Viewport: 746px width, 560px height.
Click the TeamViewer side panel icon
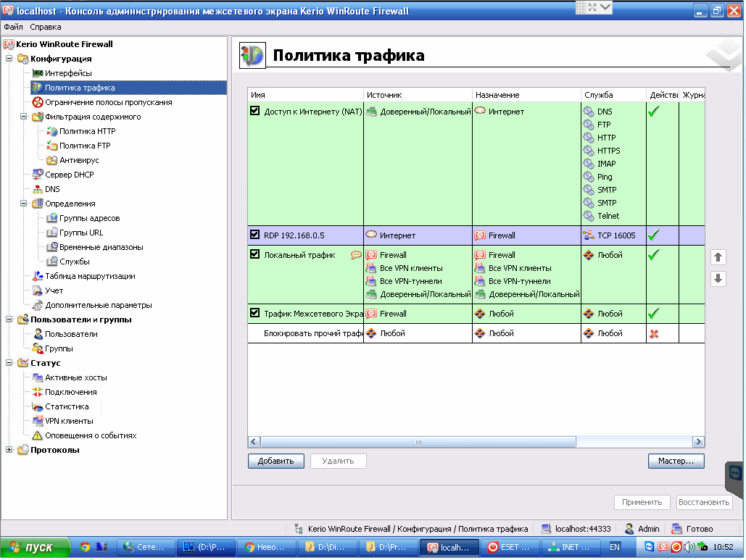[x=736, y=475]
